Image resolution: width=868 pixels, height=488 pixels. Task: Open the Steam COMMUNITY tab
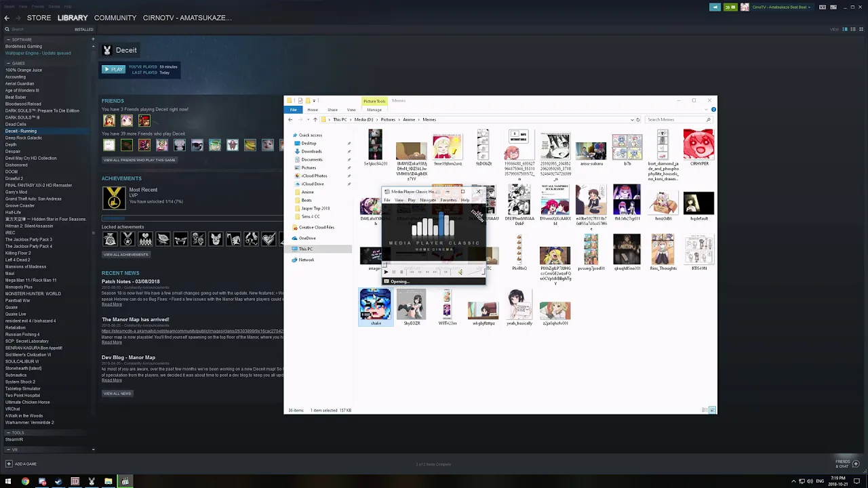(x=115, y=18)
